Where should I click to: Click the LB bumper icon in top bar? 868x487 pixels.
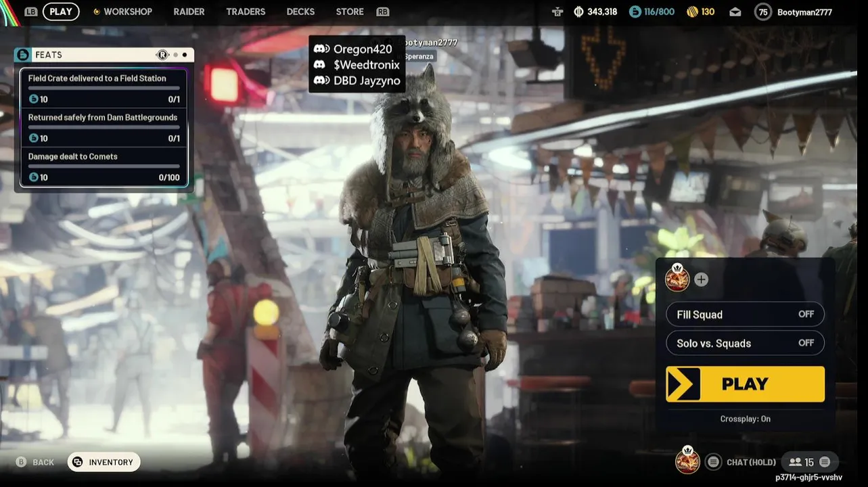tap(31, 11)
